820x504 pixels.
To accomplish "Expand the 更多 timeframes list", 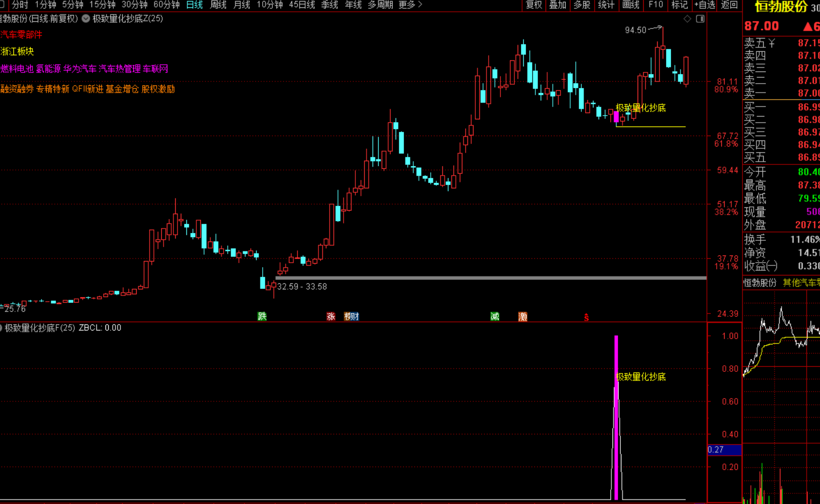I will point(410,5).
